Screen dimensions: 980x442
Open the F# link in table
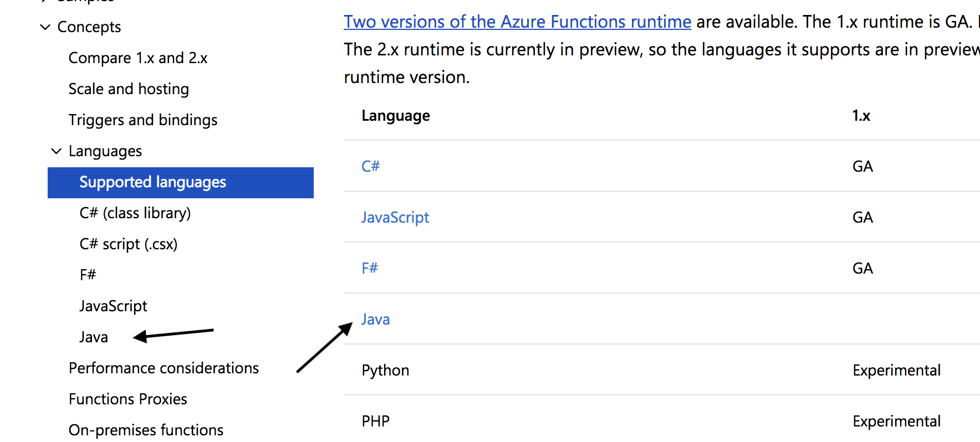click(370, 268)
